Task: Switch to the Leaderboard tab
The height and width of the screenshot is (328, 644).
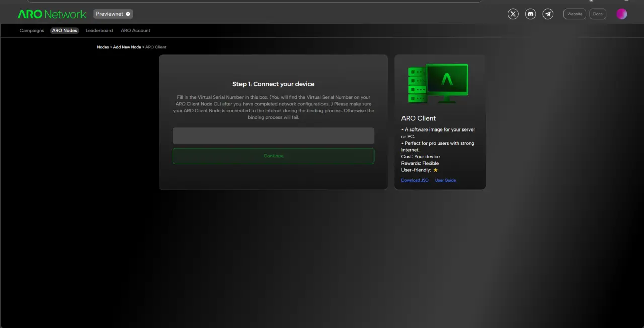Action: point(99,31)
